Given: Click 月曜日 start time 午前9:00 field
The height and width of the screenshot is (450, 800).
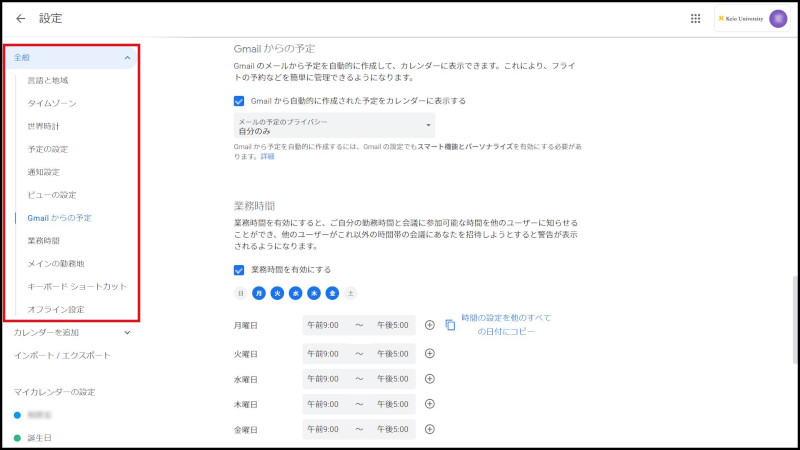Looking at the screenshot, I should point(324,325).
